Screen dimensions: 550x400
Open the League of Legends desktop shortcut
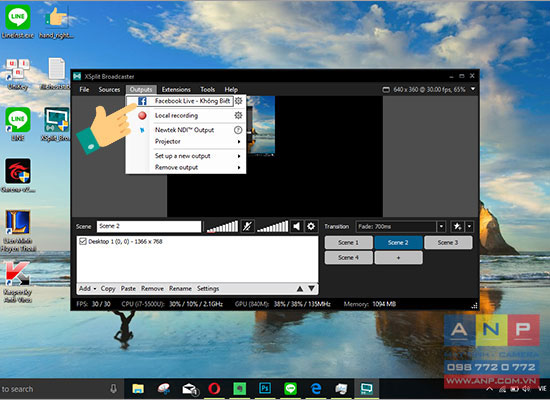[18, 230]
